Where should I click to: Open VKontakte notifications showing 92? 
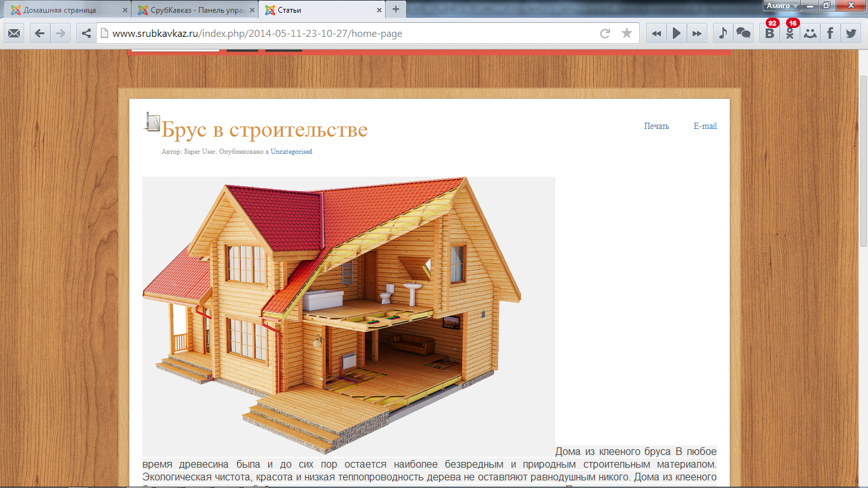(x=770, y=33)
